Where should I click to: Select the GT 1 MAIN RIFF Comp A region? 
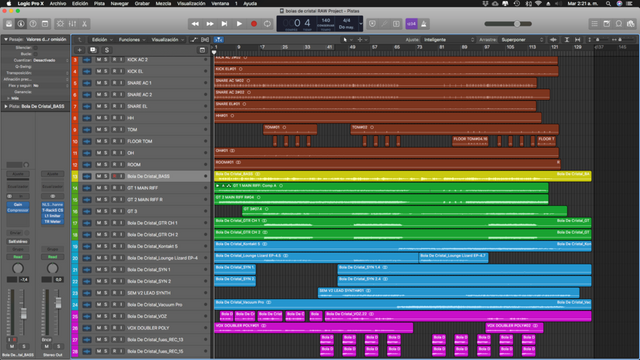pyautogui.click(x=381, y=188)
